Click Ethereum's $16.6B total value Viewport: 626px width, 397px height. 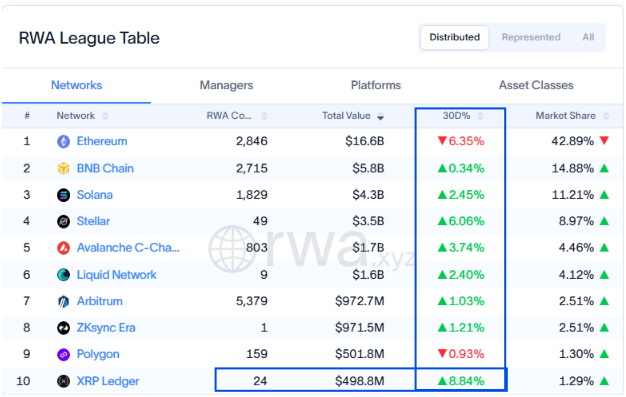[x=365, y=141]
